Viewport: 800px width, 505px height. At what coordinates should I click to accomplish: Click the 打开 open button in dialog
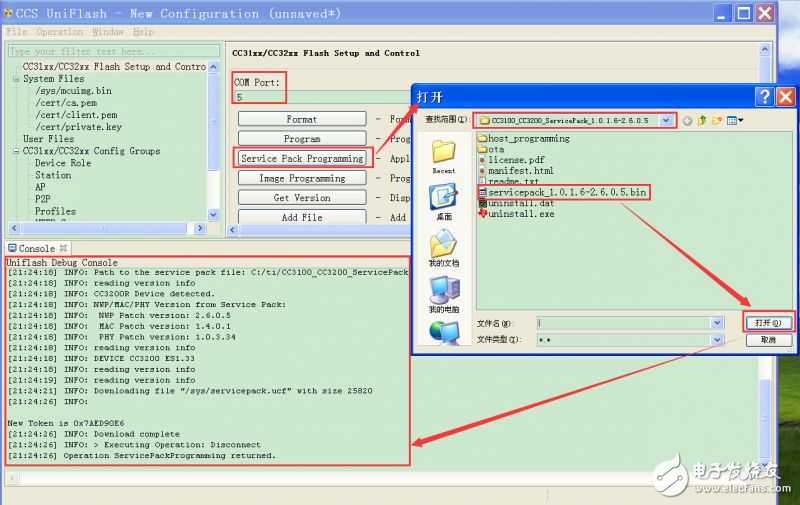[x=768, y=323]
